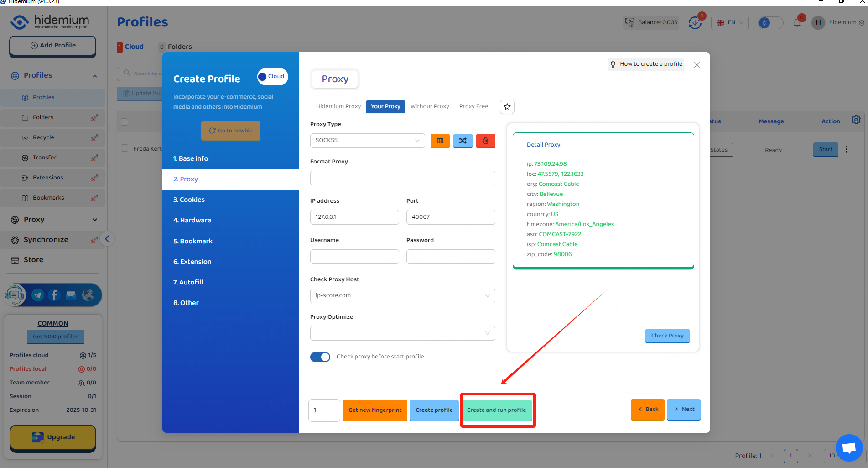The width and height of the screenshot is (868, 468).
Task: Switch to the Without Proxy tab
Action: (429, 106)
